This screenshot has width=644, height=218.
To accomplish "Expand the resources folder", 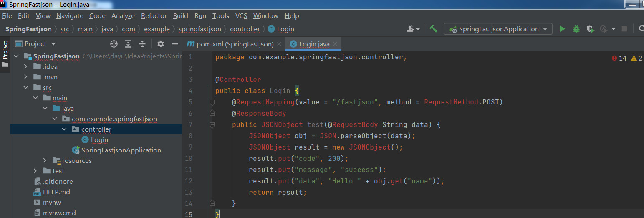I will point(45,161).
